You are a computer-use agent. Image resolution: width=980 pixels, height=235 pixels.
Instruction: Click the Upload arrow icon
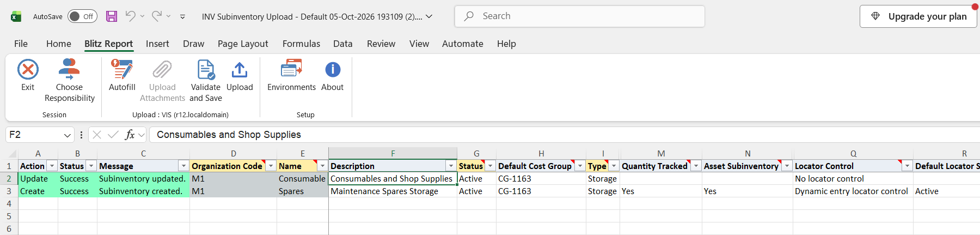(240, 70)
